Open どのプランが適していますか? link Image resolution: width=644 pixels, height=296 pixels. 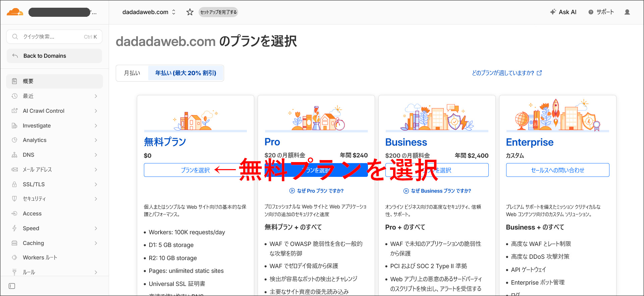pyautogui.click(x=506, y=73)
